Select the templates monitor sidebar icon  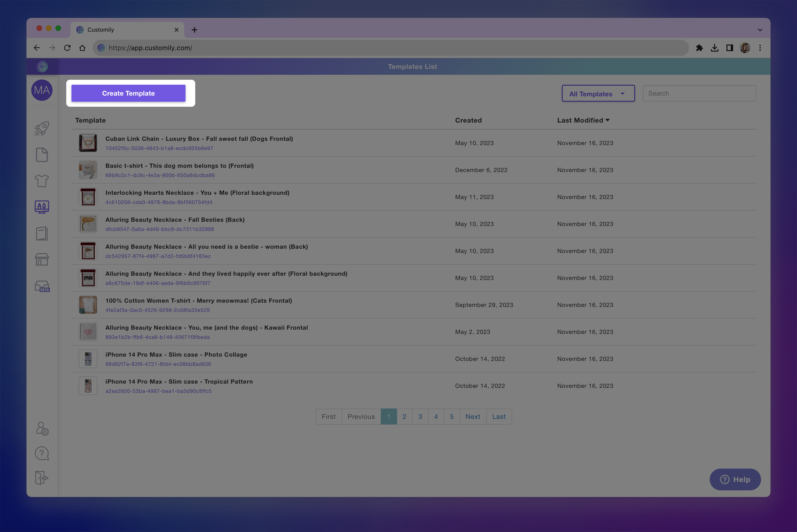[42, 207]
